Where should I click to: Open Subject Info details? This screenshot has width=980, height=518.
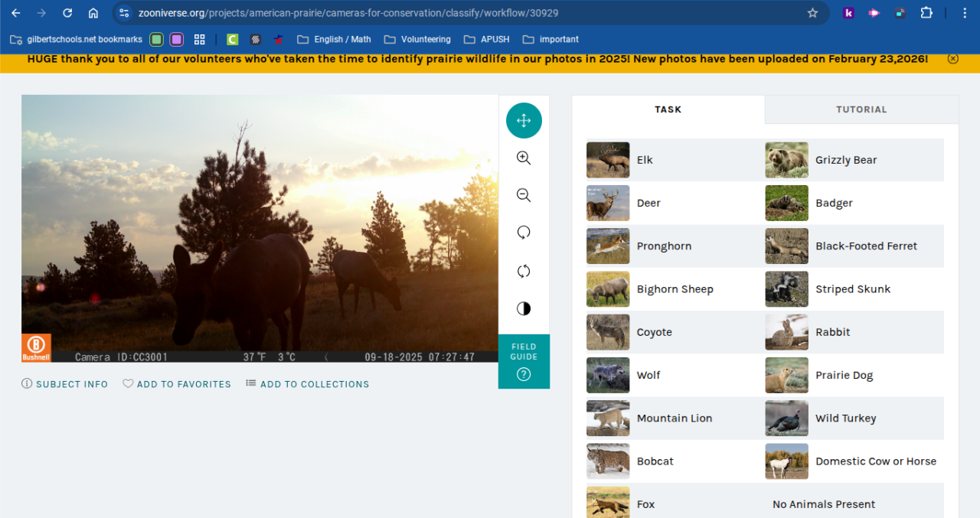[x=65, y=384]
